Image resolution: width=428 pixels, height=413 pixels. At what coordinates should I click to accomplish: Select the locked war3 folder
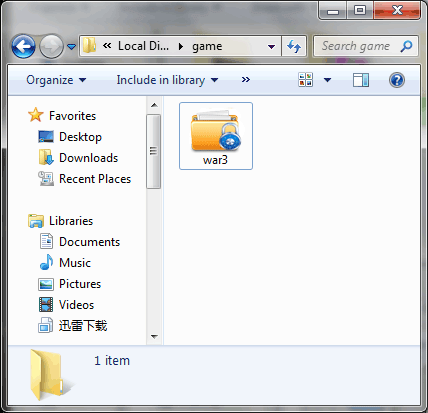coord(216,136)
